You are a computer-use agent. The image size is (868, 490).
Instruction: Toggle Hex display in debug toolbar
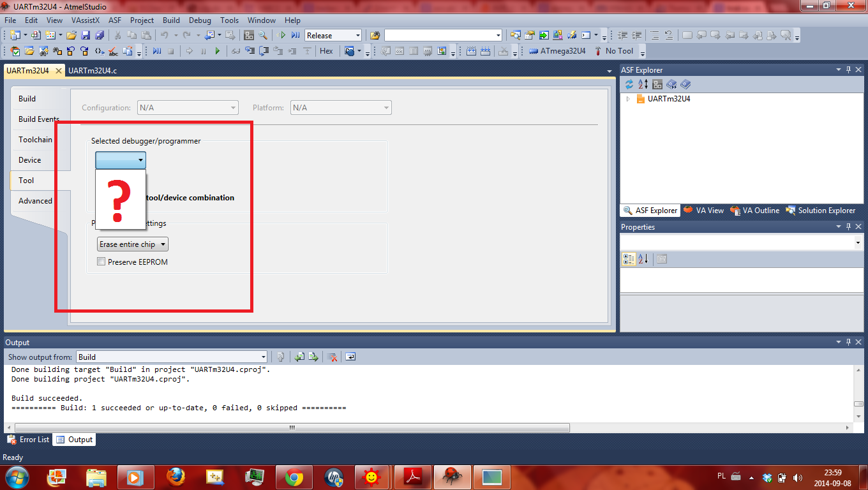(x=326, y=51)
